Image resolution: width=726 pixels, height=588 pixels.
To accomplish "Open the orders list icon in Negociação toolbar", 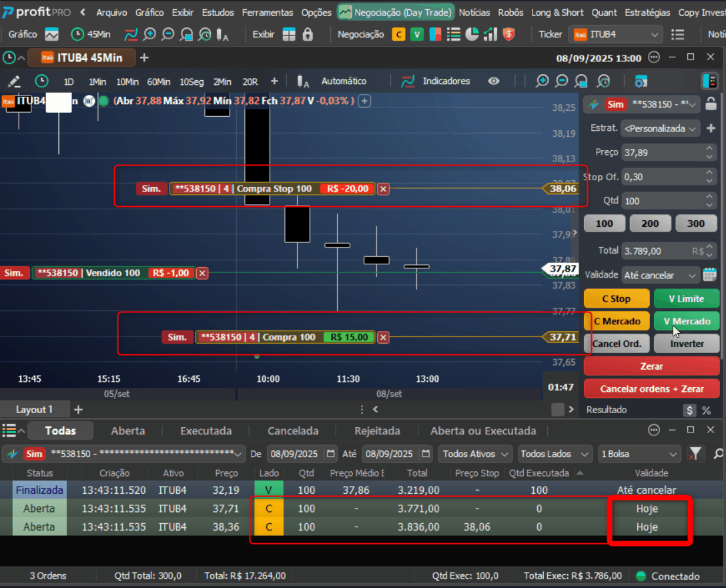I will coord(453,34).
